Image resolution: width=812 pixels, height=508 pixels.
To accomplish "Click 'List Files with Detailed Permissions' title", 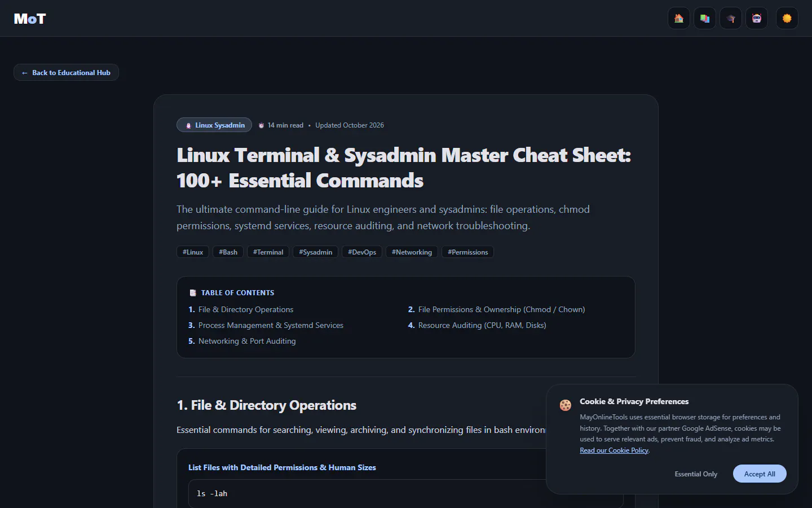I will 282,467.
